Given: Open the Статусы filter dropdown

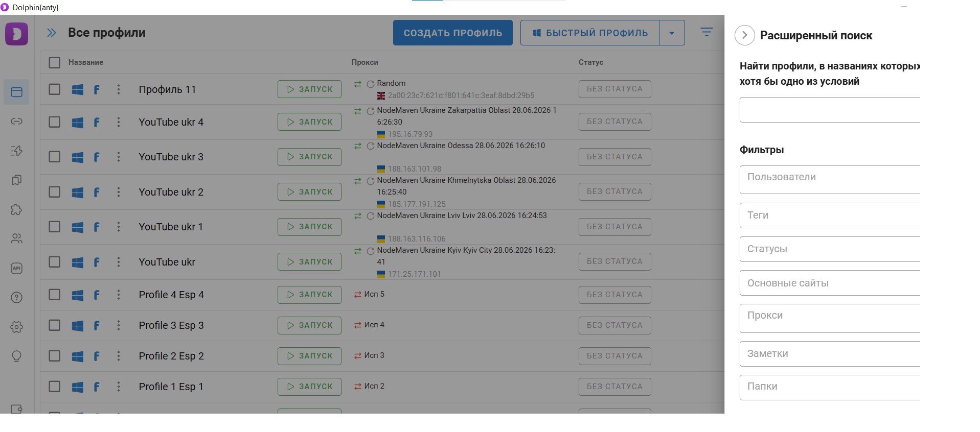Looking at the screenshot, I should pyautogui.click(x=830, y=249).
